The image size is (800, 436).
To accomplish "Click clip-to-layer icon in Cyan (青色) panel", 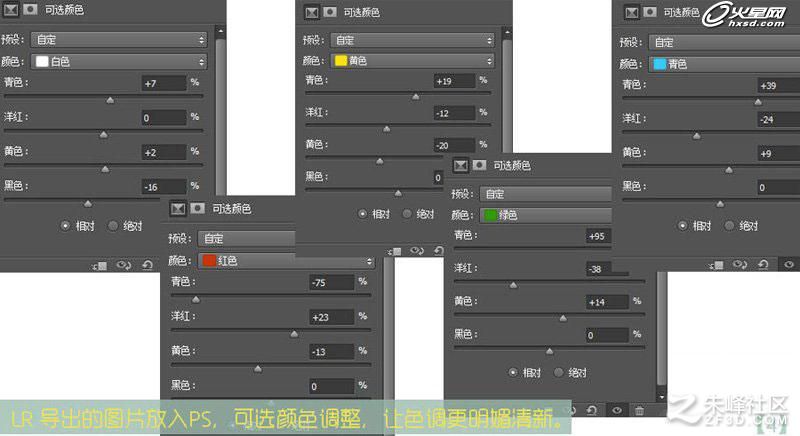I will tap(716, 265).
